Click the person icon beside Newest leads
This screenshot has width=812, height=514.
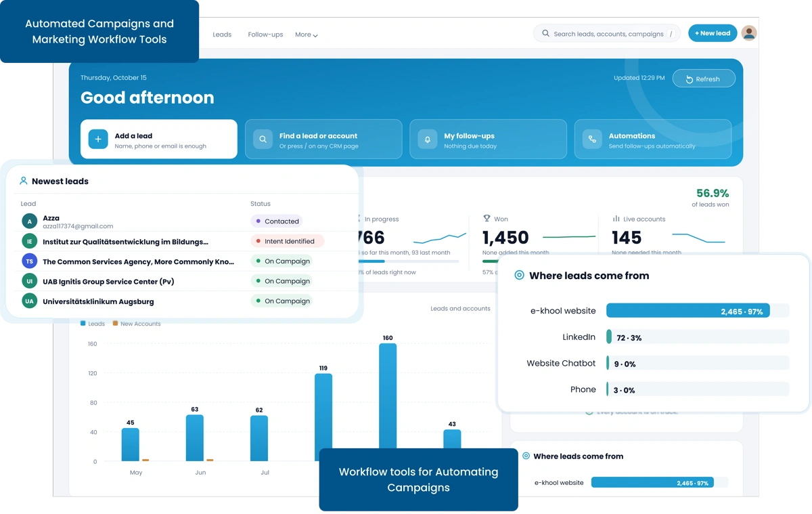(24, 181)
